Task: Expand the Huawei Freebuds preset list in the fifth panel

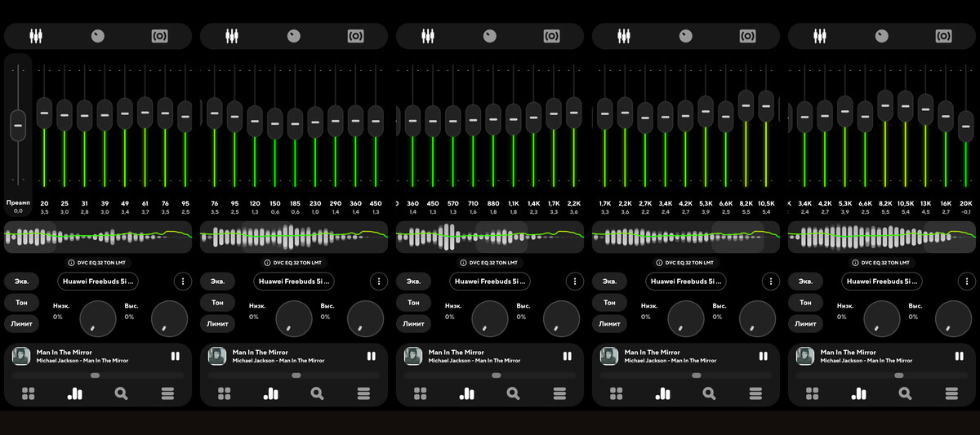Action: coord(882,281)
